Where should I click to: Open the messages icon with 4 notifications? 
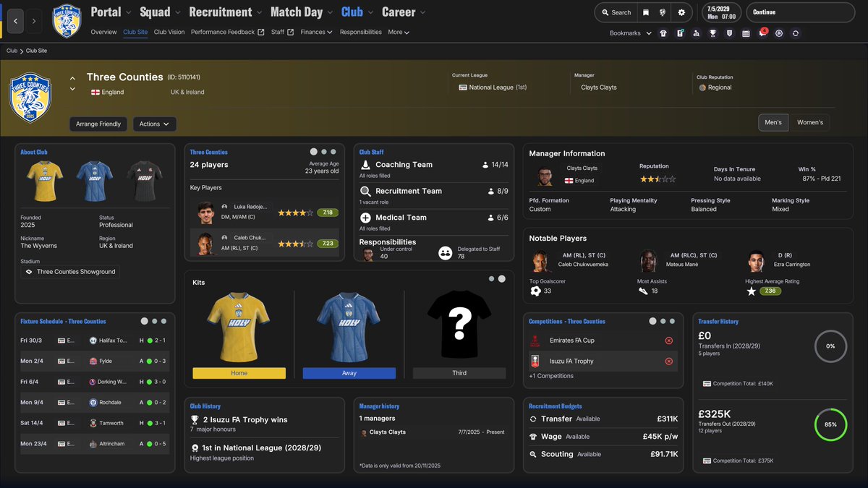tap(762, 33)
